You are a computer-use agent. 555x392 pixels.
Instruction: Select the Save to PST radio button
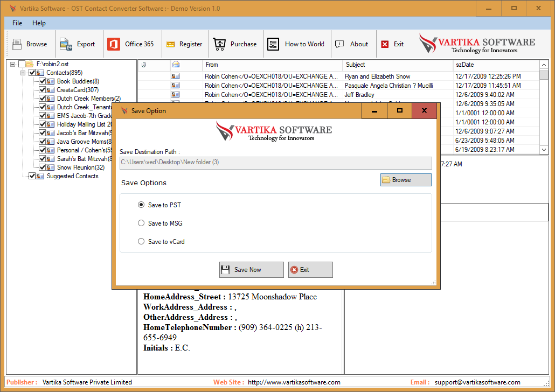141,205
